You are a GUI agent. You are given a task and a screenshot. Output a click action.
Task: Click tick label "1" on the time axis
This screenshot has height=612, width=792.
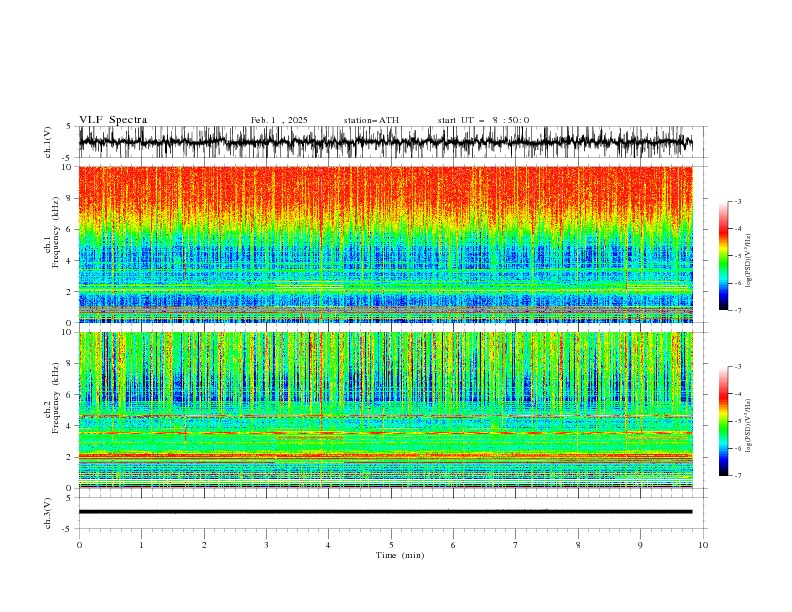(141, 545)
